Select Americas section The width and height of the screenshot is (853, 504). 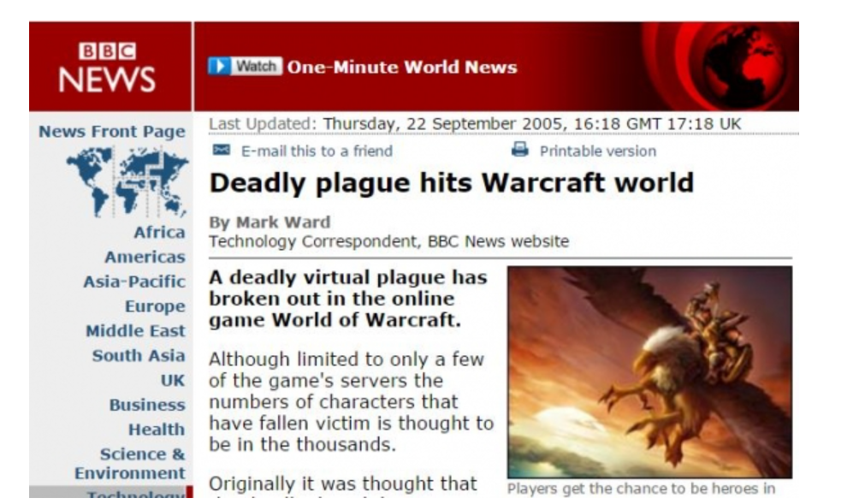point(145,257)
